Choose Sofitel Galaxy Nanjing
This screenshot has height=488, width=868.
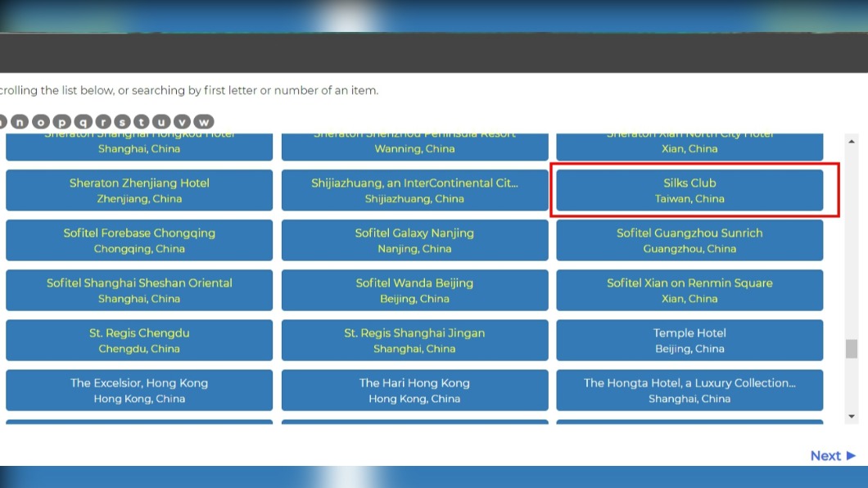pos(414,240)
